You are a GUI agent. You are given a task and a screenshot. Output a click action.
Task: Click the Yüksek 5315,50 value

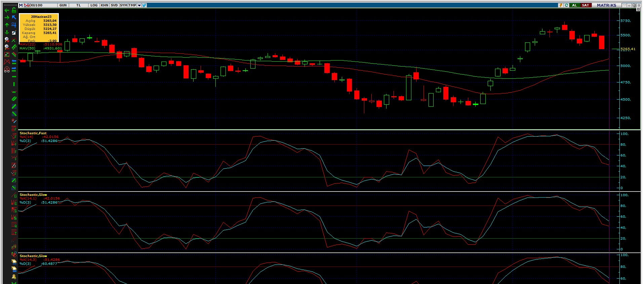[50, 25]
